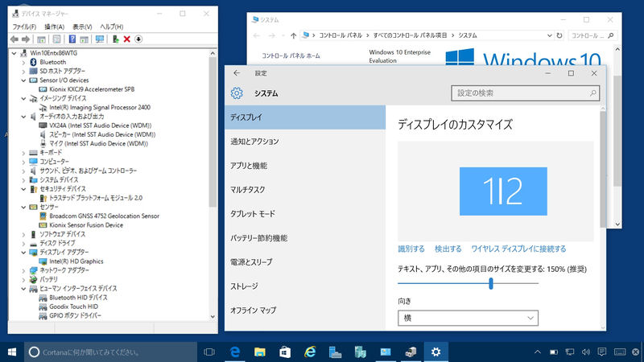Click the show/hide console tree toolbar icon
Image resolution: width=644 pixels, height=362 pixels.
[x=41, y=39]
